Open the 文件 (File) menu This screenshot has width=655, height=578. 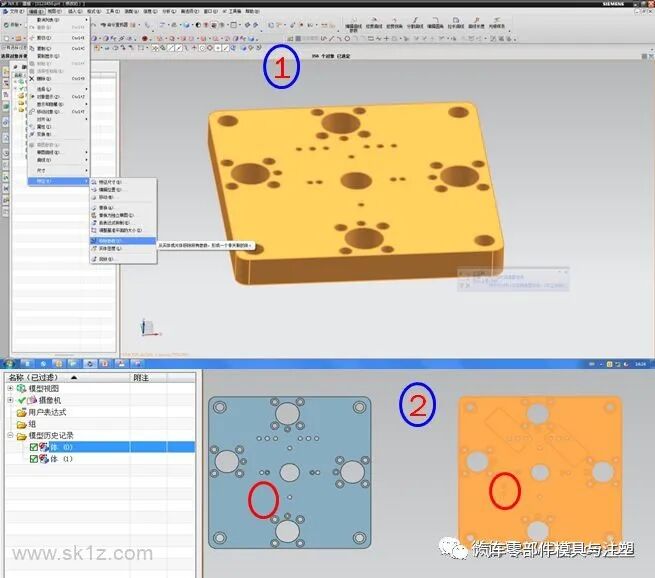15,11
